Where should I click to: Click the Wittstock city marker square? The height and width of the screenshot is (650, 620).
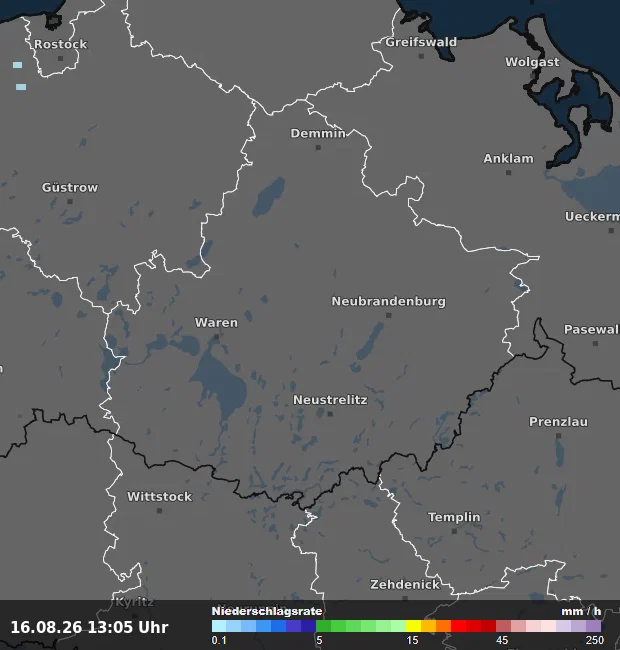160,511
